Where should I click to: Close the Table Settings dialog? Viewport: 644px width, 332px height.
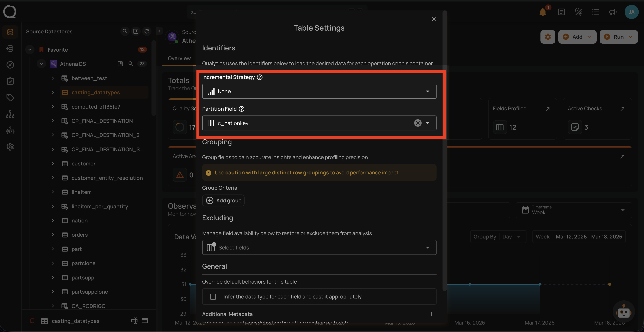pyautogui.click(x=434, y=19)
